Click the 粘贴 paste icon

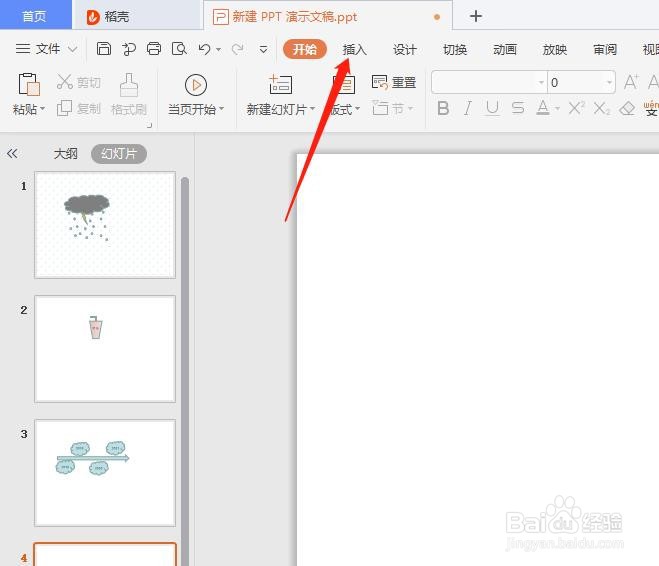(x=29, y=84)
